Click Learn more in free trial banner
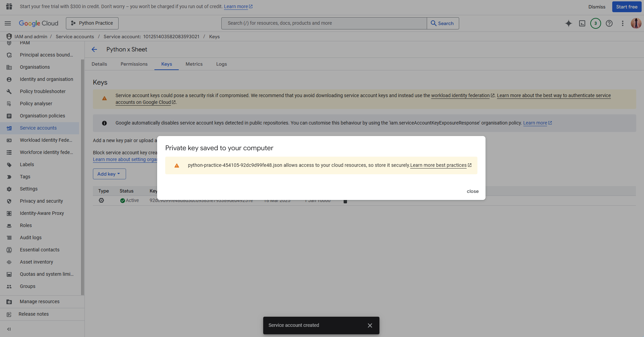Viewport: 644px width, 337px height. [x=238, y=6]
